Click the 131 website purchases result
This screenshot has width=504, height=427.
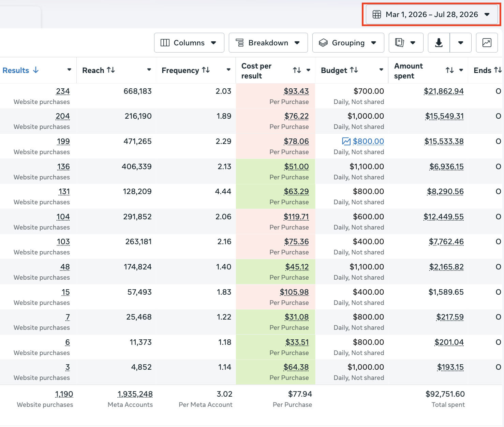click(64, 192)
